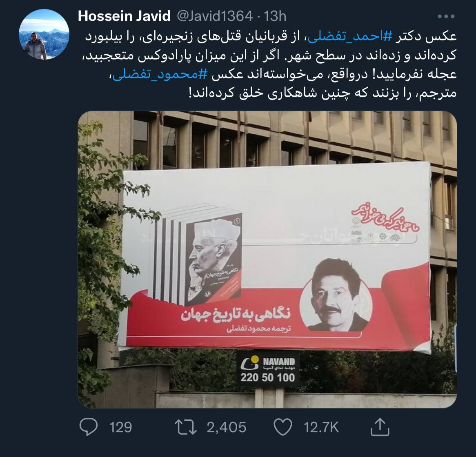Retweet this post using the arrows icon
Screen dimensions: 476x457
coord(186,427)
